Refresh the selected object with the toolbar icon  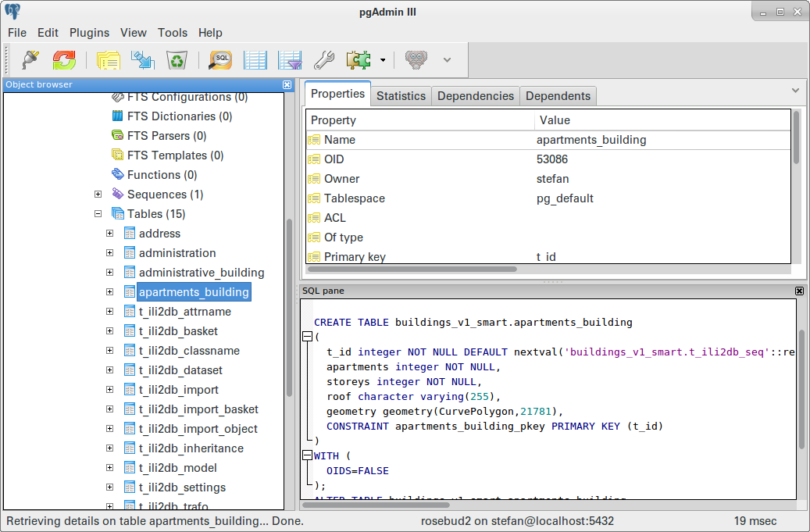coord(64,60)
